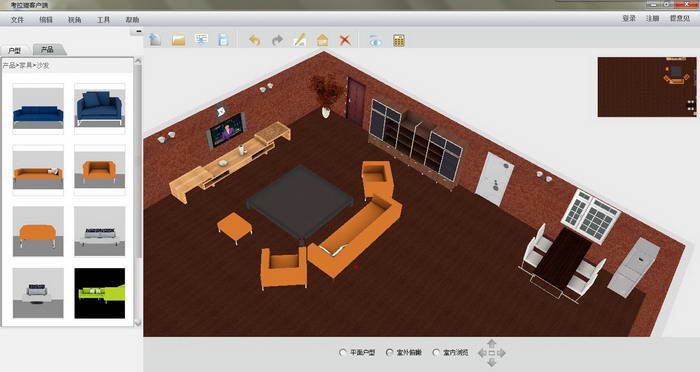This screenshot has width=700, height=372.
Task: Click the 注册 link
Action: [652, 18]
